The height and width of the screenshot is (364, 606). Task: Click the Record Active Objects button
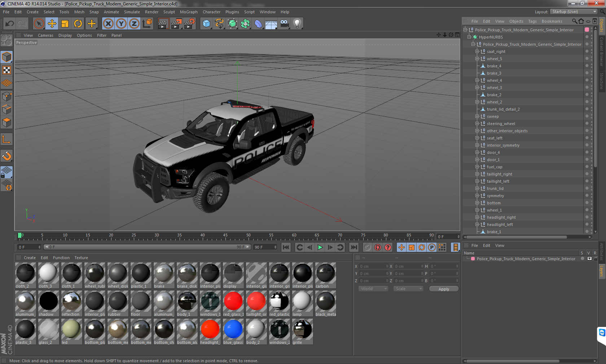point(368,247)
